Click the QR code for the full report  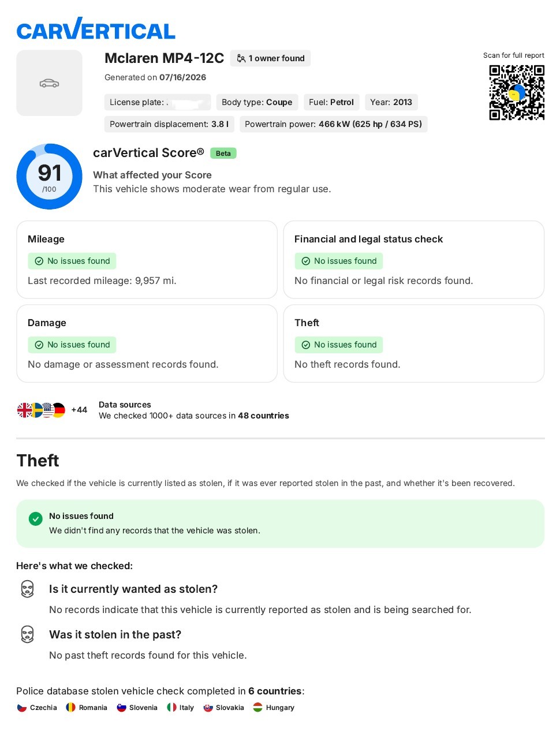tap(517, 92)
